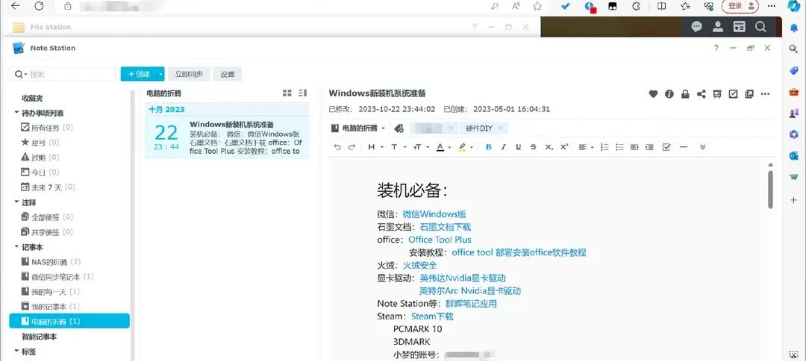The width and height of the screenshot is (811, 361).
Task: Expand more editor tools double chevron
Action: (x=702, y=147)
